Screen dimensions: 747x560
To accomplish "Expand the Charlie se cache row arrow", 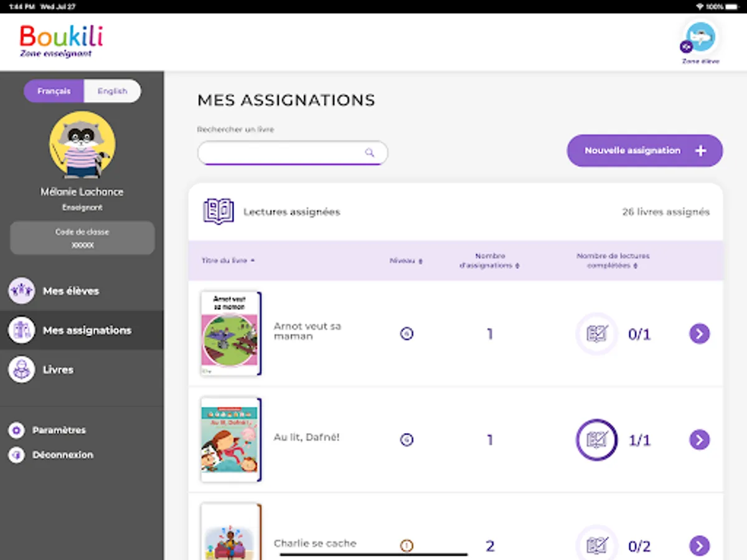I will point(700,546).
